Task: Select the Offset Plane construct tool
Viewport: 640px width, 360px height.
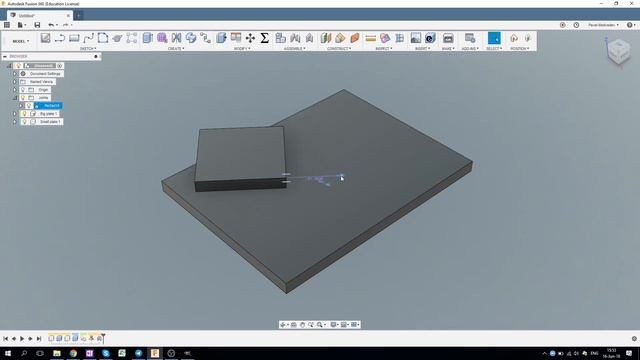Action: 326,38
